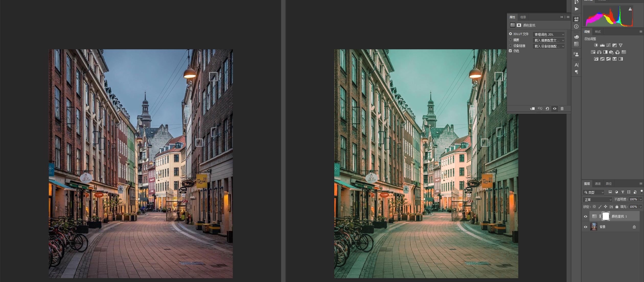Select the 摘要 radio option
The width and height of the screenshot is (644, 282).
click(510, 40)
